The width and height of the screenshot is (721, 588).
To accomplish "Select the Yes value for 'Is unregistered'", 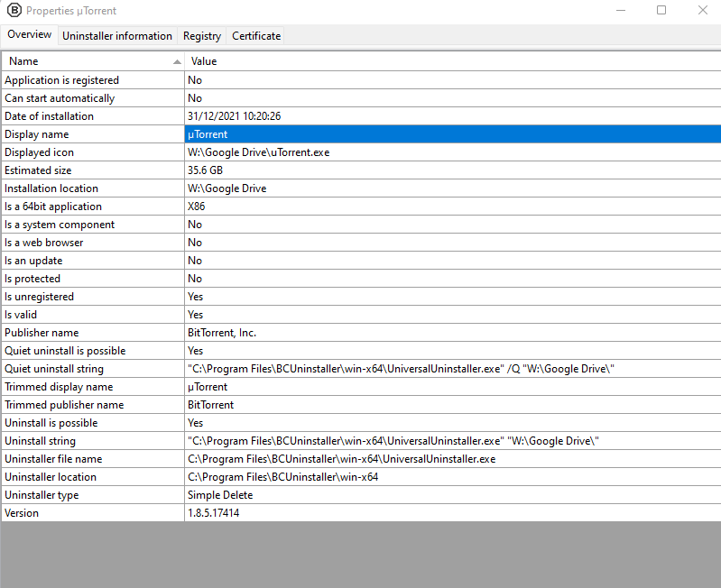I will 452,297.
